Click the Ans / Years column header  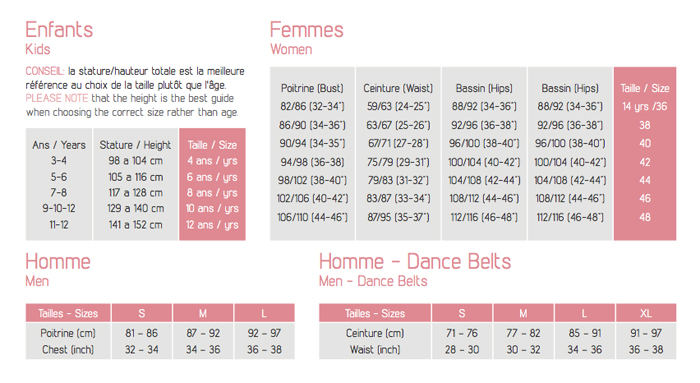[58, 145]
